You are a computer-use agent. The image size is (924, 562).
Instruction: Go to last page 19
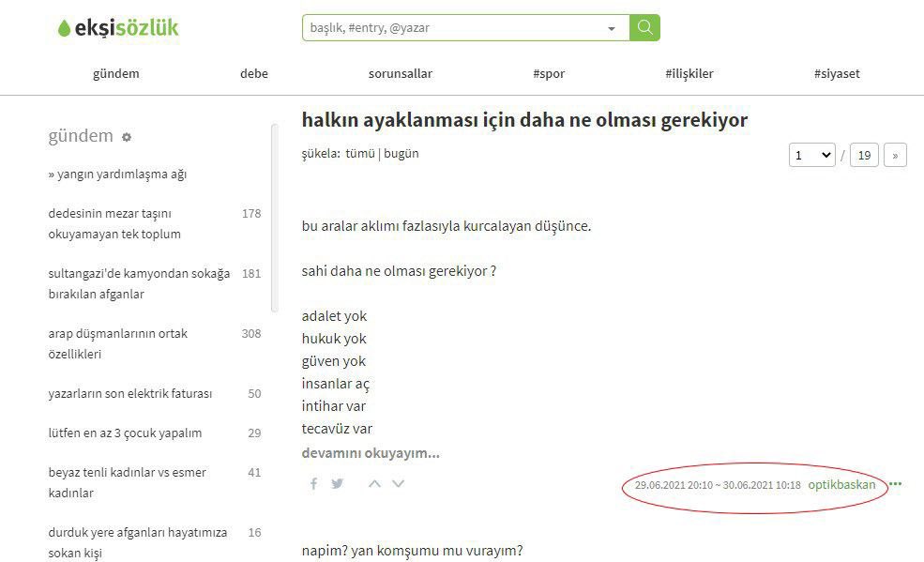(x=864, y=156)
